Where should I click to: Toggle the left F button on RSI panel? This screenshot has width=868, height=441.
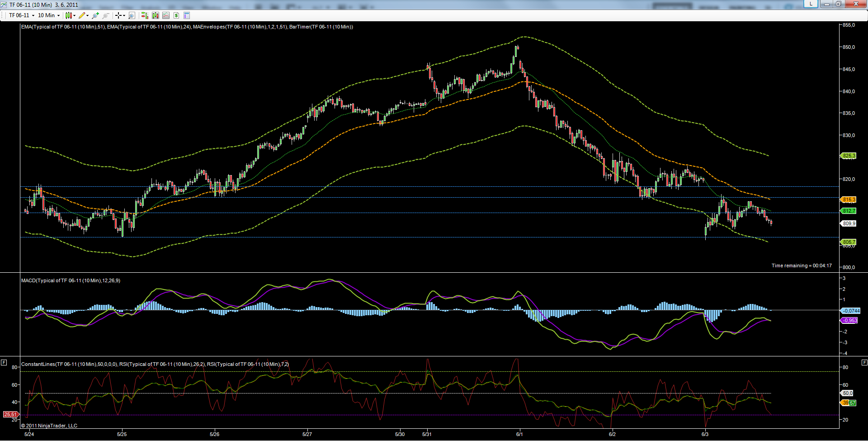4,362
